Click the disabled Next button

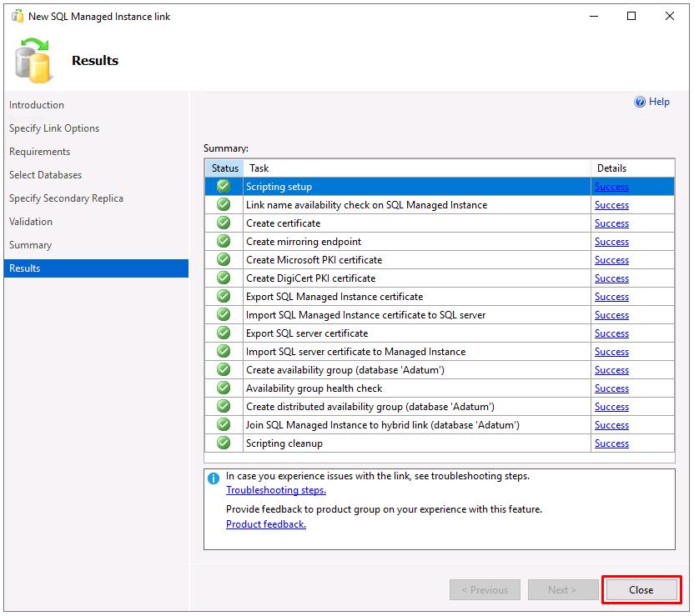point(563,590)
